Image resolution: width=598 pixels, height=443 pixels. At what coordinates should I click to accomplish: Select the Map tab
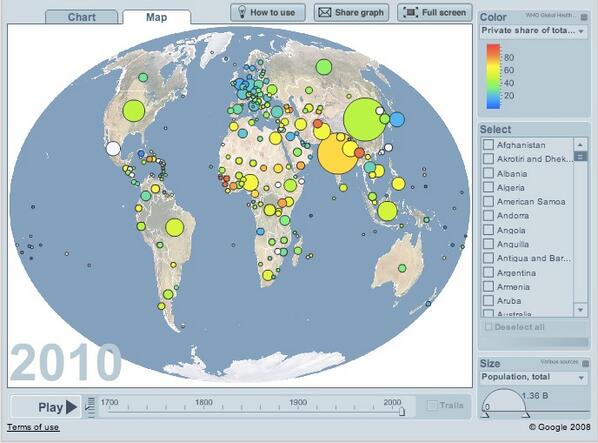(156, 17)
